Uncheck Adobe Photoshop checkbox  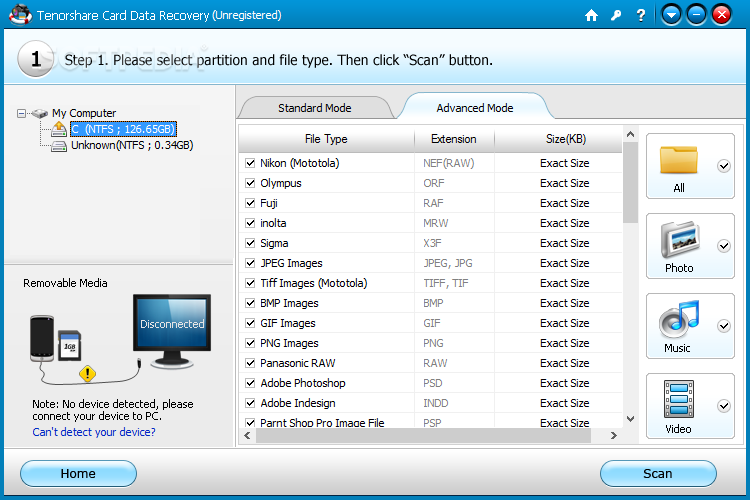tap(250, 383)
